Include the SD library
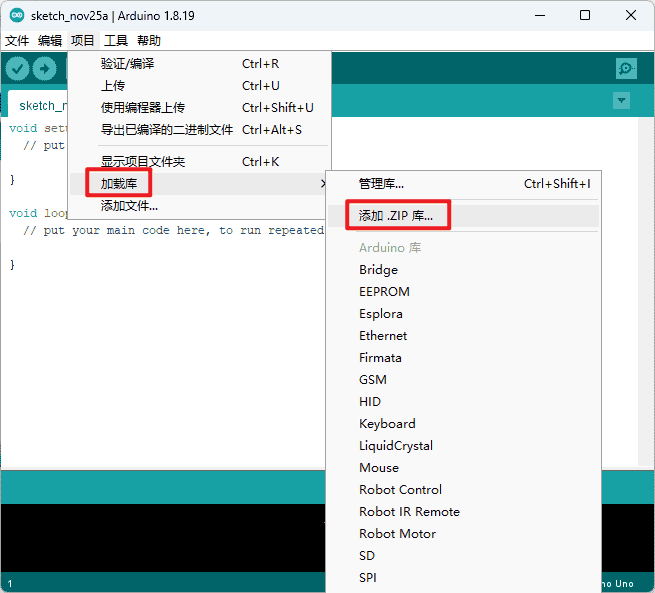655x593 pixels. pyautogui.click(x=463, y=556)
